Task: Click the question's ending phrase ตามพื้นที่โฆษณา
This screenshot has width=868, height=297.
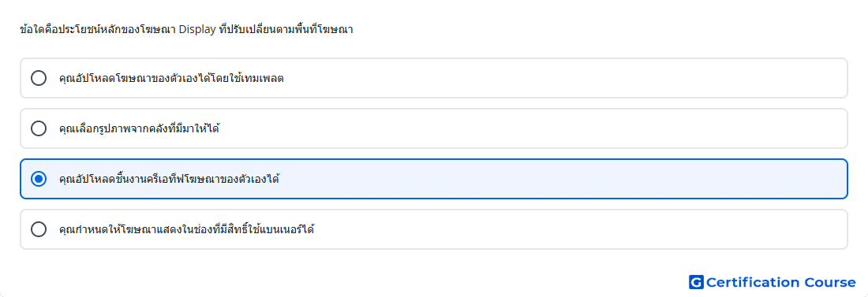Action: (x=320, y=30)
